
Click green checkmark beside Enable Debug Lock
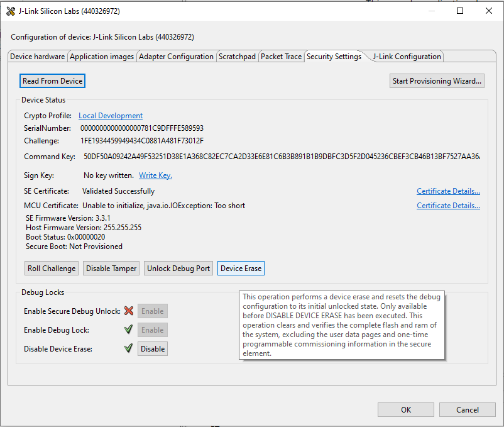click(x=129, y=330)
